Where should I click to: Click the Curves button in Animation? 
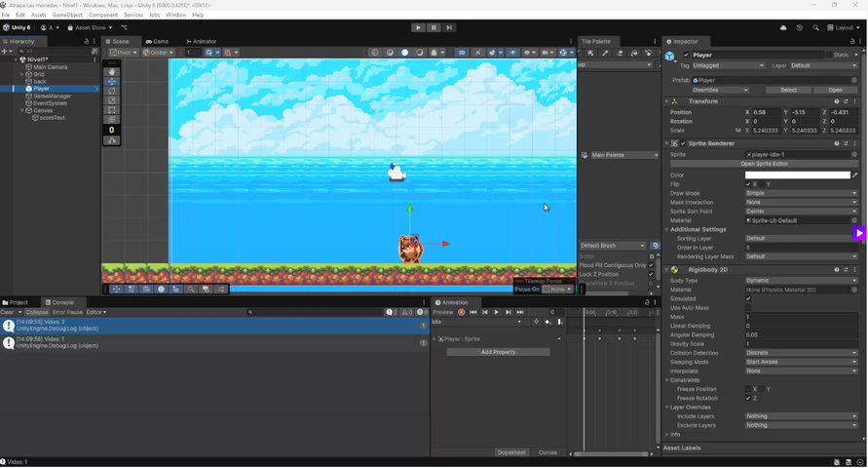pyautogui.click(x=547, y=452)
